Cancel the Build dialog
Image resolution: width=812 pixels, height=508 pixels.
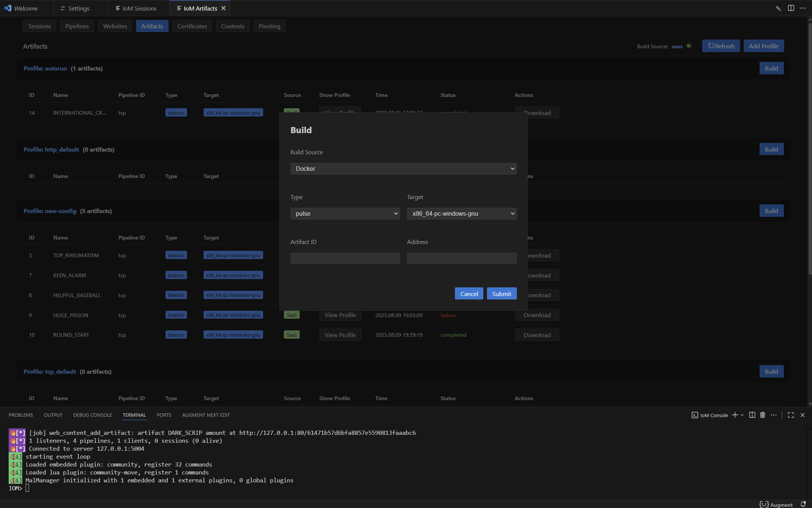469,294
